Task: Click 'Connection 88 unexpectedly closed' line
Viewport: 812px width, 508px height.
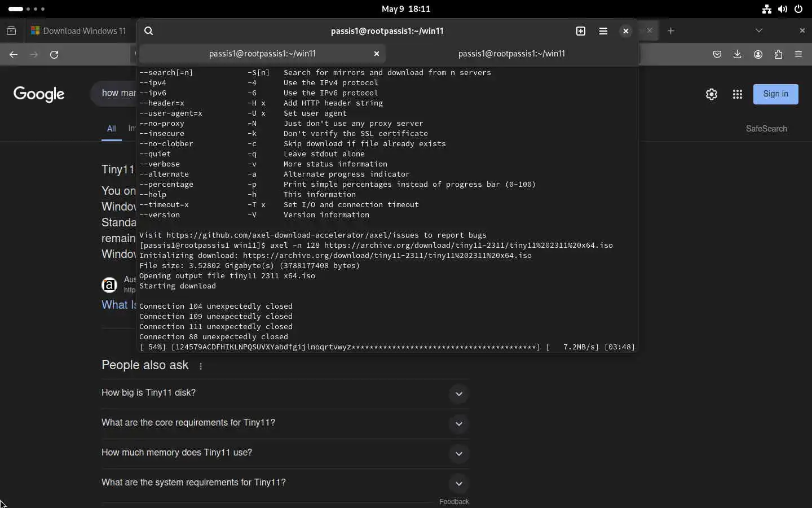Action: click(214, 337)
